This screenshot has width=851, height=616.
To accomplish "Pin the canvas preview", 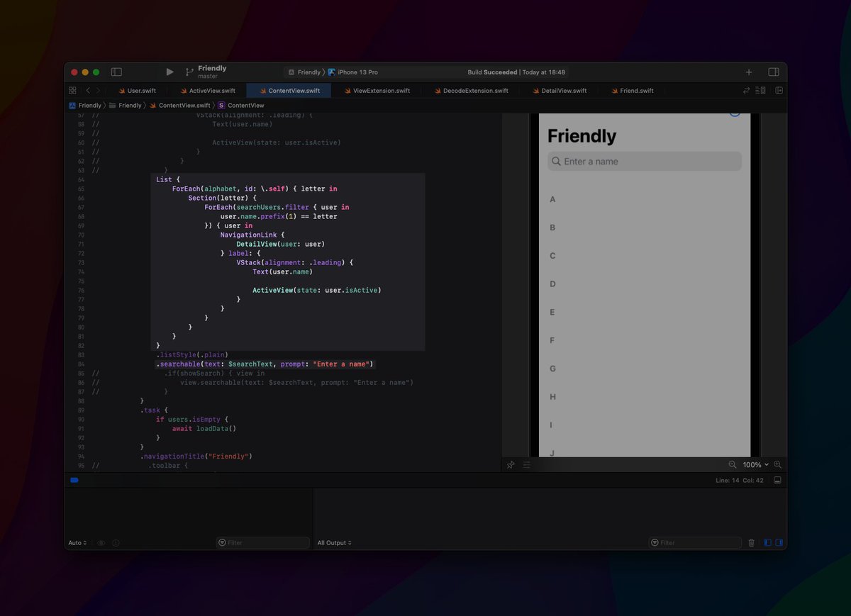I will [x=511, y=465].
